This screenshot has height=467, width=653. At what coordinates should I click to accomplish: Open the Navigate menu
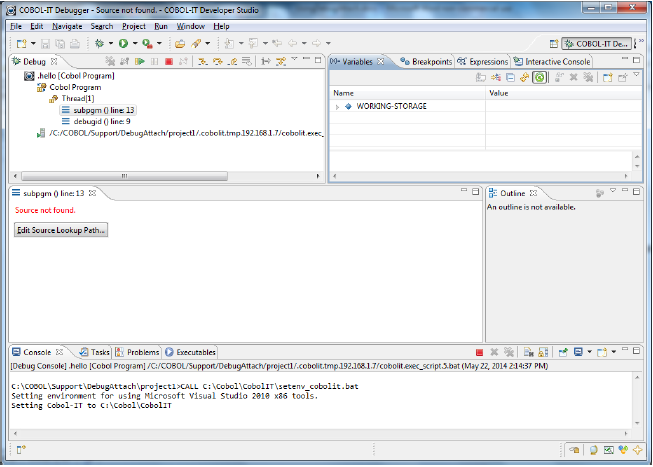[x=67, y=26]
